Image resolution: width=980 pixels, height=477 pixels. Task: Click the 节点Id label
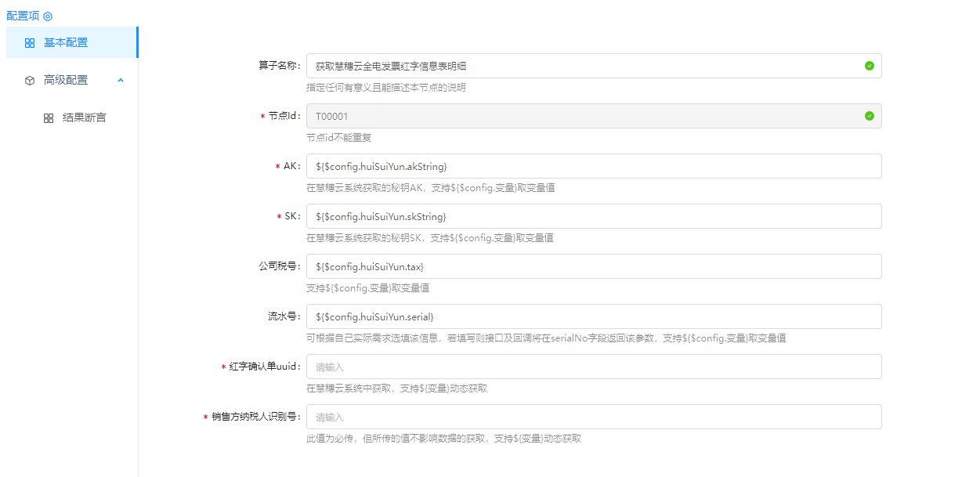[284, 116]
